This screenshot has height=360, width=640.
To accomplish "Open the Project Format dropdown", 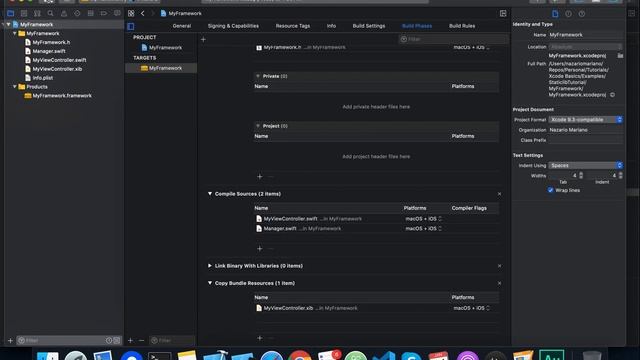I will (x=586, y=120).
